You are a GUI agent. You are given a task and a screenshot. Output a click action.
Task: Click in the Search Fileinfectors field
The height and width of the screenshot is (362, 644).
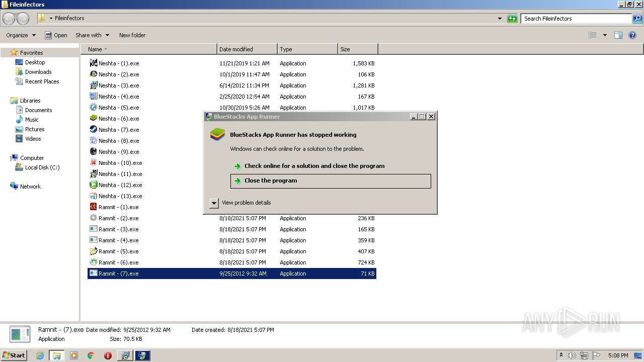pyautogui.click(x=576, y=19)
